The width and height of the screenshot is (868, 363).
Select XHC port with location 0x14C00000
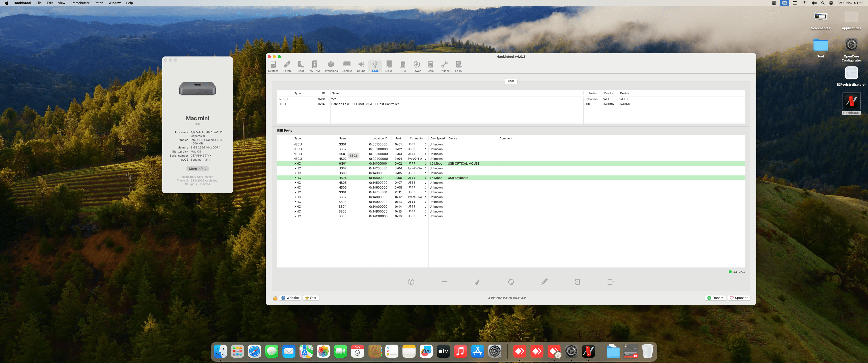click(x=511, y=217)
